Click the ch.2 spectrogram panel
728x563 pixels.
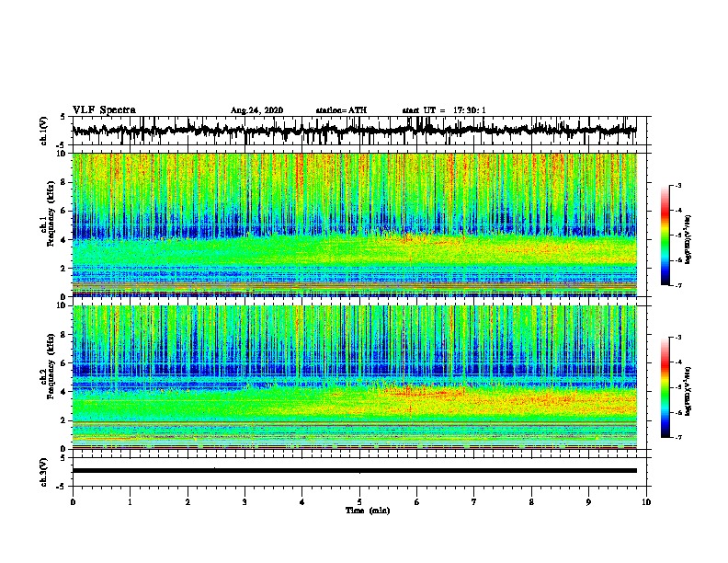[354, 377]
